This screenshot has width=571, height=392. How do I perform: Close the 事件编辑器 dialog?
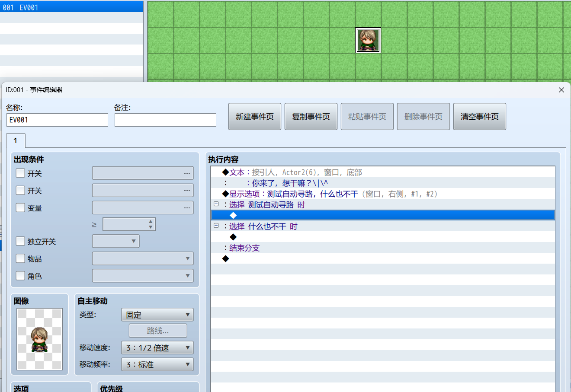tap(561, 90)
